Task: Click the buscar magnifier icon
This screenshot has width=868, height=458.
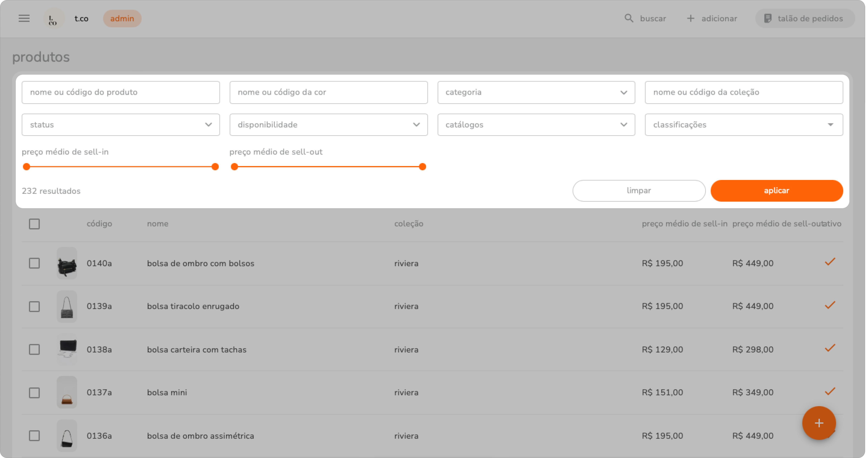Action: click(x=629, y=18)
